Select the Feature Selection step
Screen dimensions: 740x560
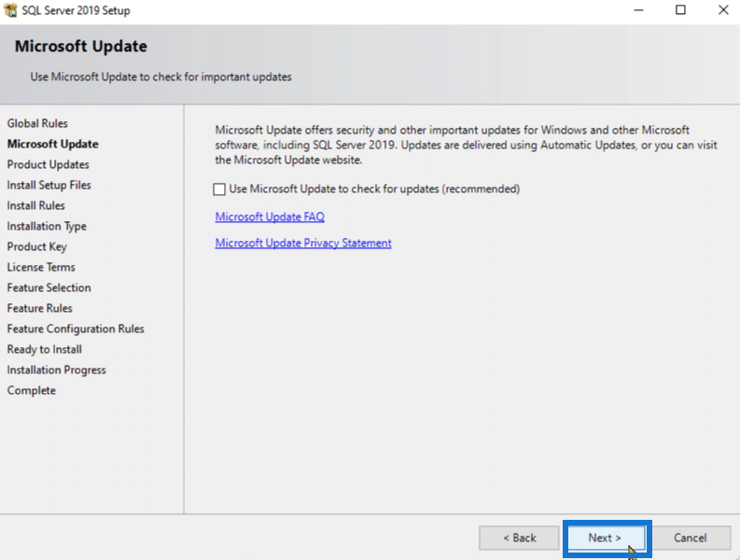(x=49, y=287)
